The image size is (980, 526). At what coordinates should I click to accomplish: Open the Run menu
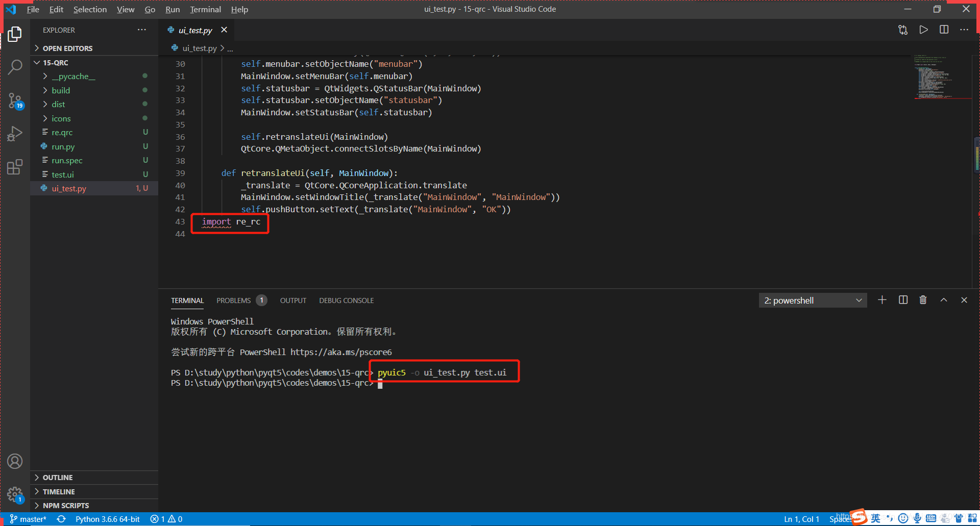coord(173,9)
